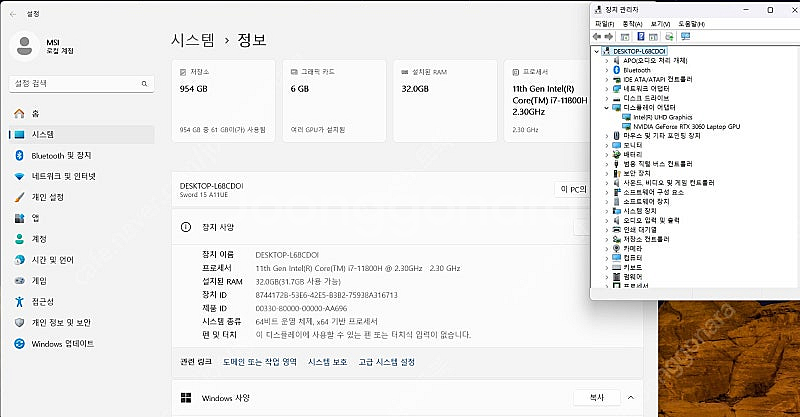This screenshot has height=417, width=800.
Task: Click the 이 PC의 rename button
Action: pos(572,189)
